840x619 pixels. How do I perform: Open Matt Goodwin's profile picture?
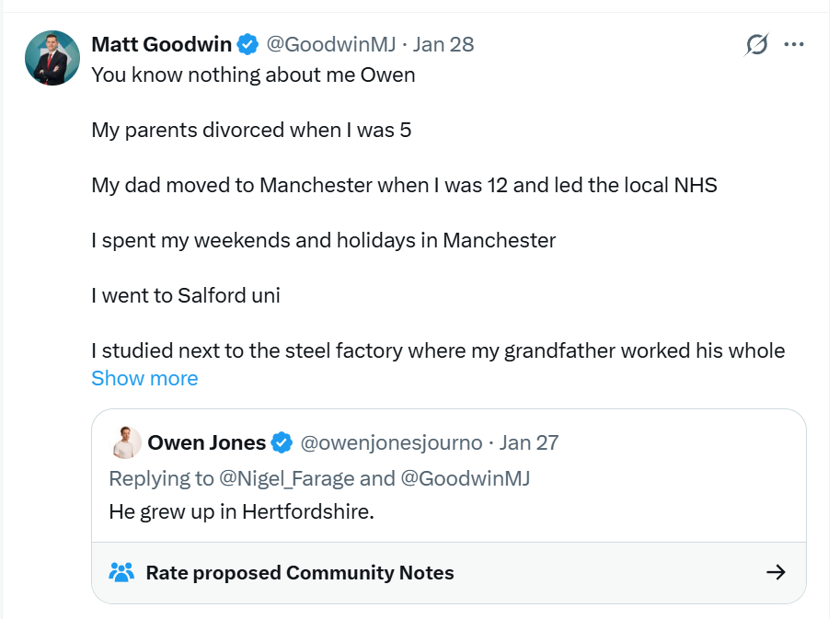point(52,57)
